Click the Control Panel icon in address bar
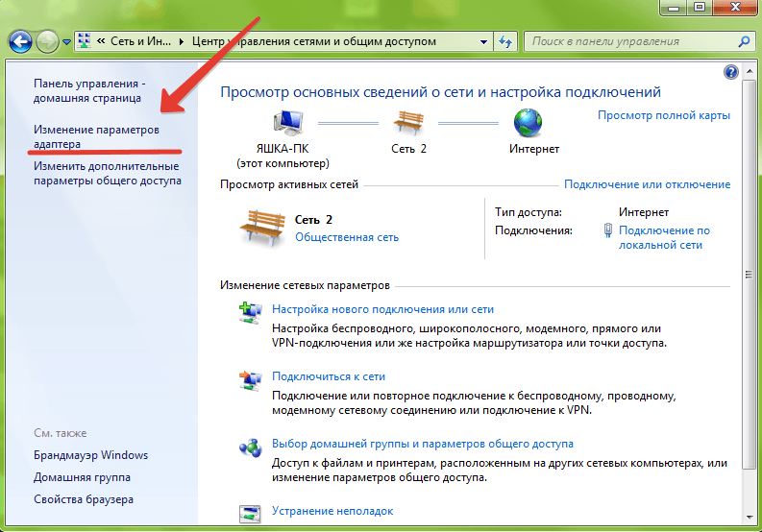Viewport: 762px width, 532px height. pyautogui.click(x=85, y=41)
